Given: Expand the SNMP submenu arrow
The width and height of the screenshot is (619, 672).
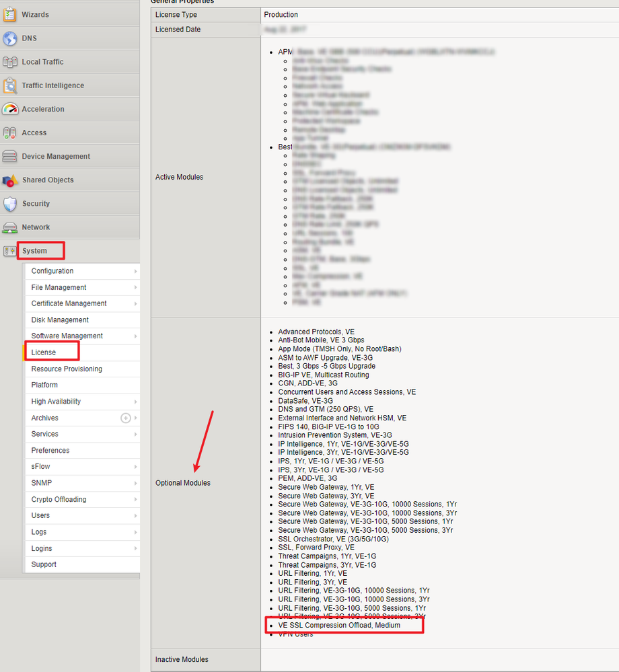Looking at the screenshot, I should pyautogui.click(x=135, y=483).
